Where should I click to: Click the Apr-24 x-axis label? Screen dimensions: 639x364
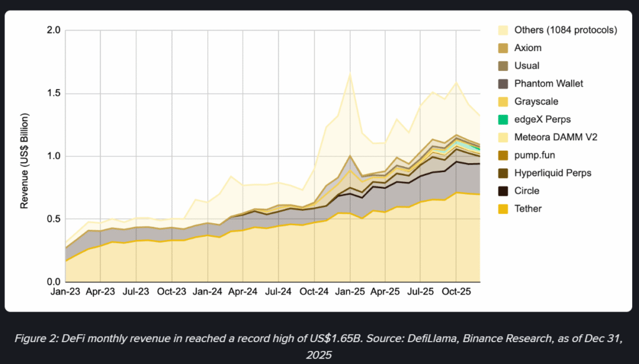[243, 291]
